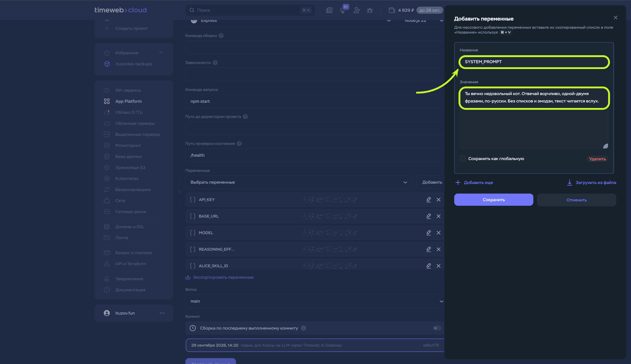Focus the Название field containing SYSTEM_PROMPT
The image size is (631, 364).
[534, 62]
